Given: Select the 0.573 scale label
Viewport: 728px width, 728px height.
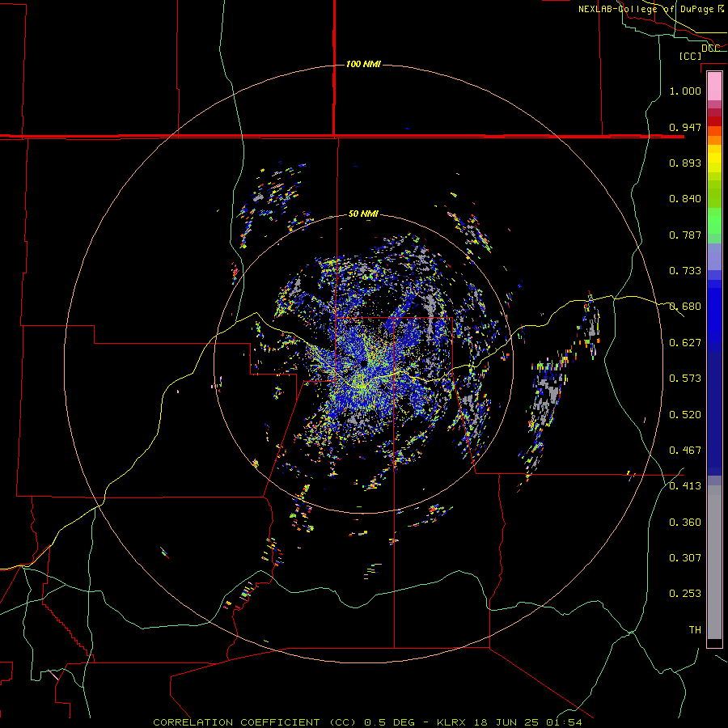Looking at the screenshot, I should coord(685,379).
